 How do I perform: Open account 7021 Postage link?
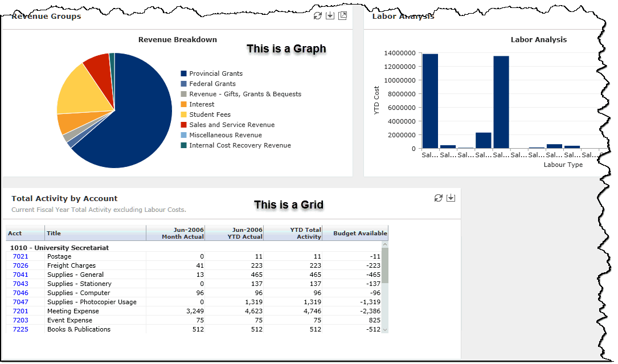point(21,256)
